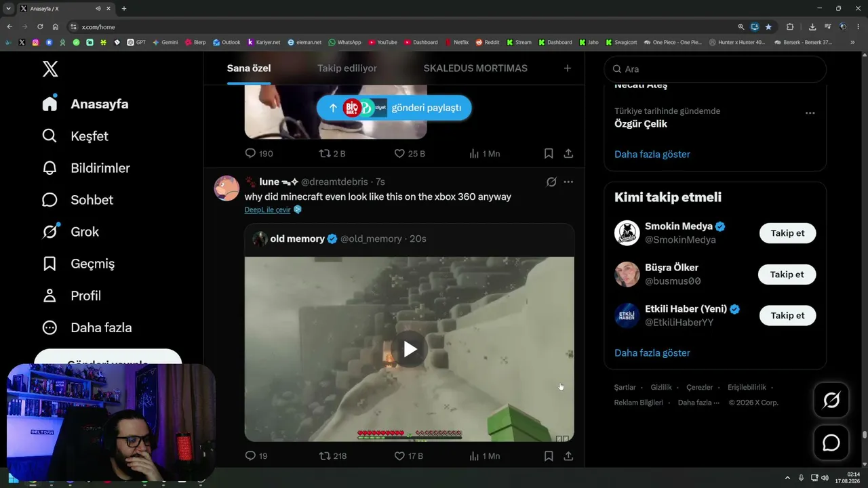
Task: Click the browser home button
Action: pyautogui.click(x=55, y=26)
